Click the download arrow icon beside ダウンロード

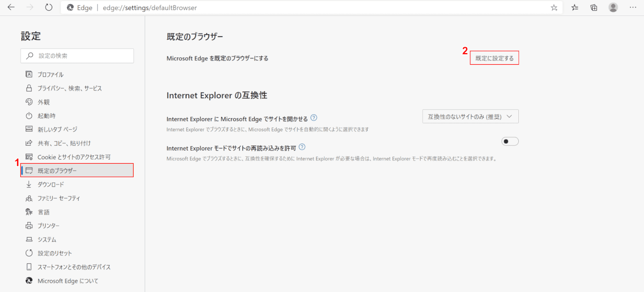tap(29, 184)
